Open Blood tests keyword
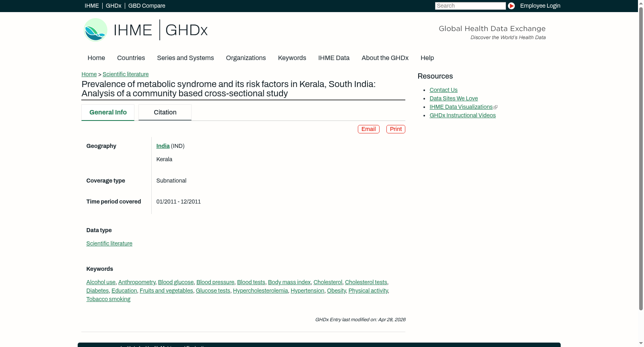Viewport: 644px width, 347px height. click(x=251, y=282)
